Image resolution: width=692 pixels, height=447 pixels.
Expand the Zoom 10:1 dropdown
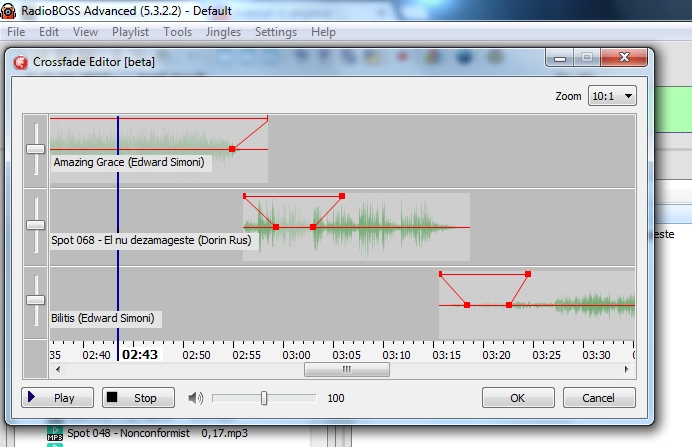(x=612, y=96)
